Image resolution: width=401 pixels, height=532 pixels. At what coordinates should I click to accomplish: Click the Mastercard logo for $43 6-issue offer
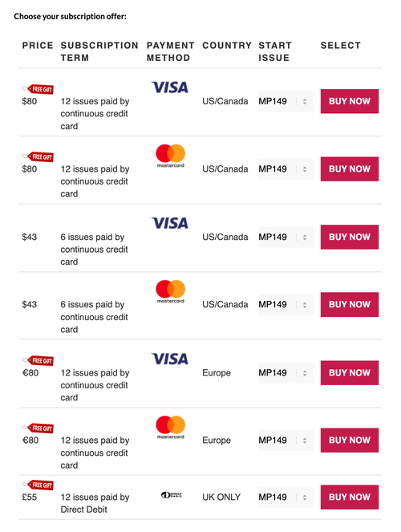171,291
